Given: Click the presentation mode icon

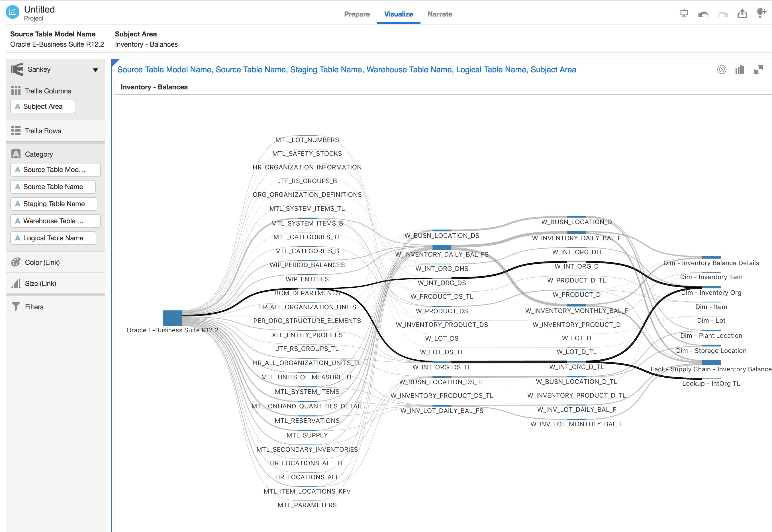Looking at the screenshot, I should [684, 14].
